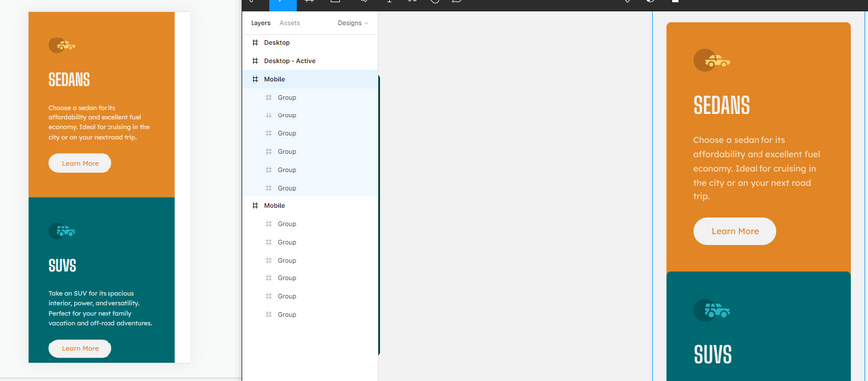Click Learn More button on Figma canvas
This screenshot has height=381, width=868.
735,231
